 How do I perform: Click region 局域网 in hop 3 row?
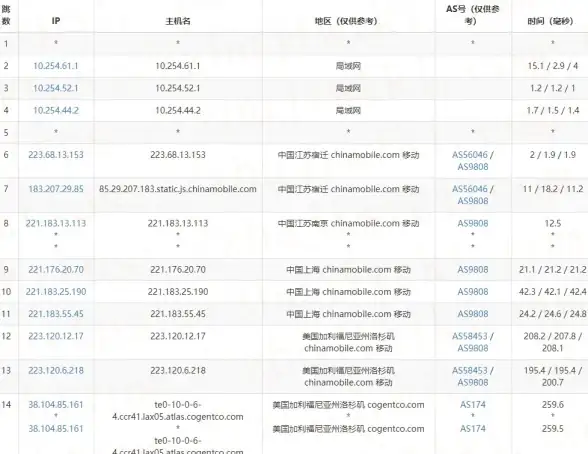(x=348, y=88)
